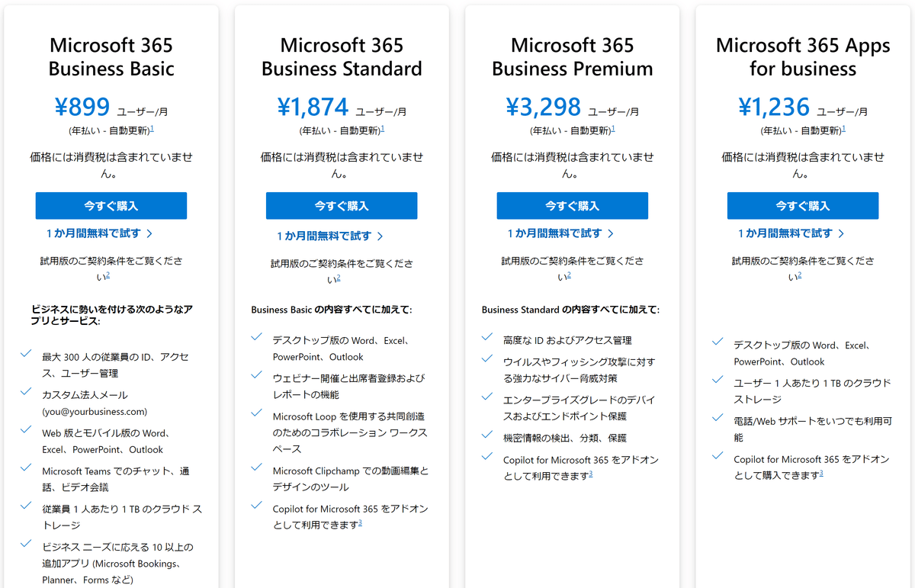Open footnote 1 next to Business Standard billing
This screenshot has height=588, width=915.
pos(382,128)
